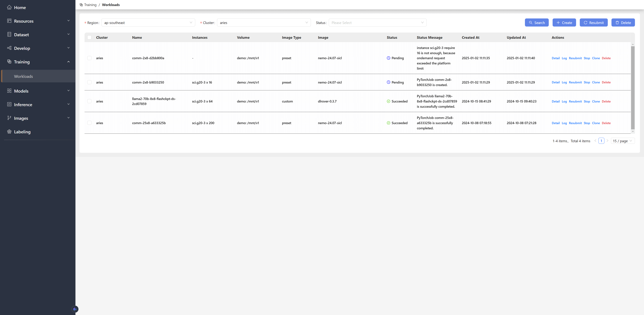Click the table scrollbar down arrow
Screen dimensions: 644x315
click(x=633, y=132)
